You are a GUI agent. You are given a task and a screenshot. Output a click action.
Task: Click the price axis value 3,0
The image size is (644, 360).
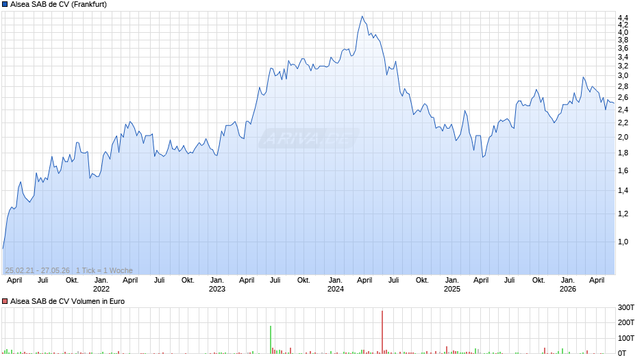[623, 75]
